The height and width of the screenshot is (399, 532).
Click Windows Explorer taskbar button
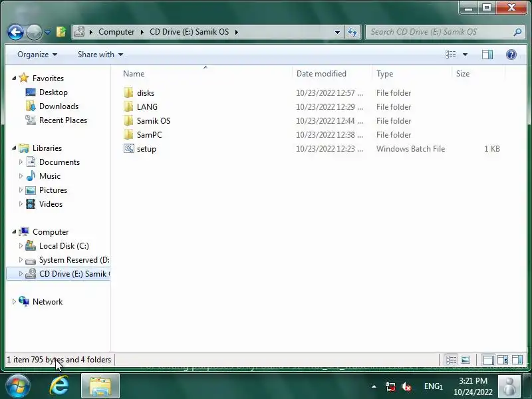(100, 386)
